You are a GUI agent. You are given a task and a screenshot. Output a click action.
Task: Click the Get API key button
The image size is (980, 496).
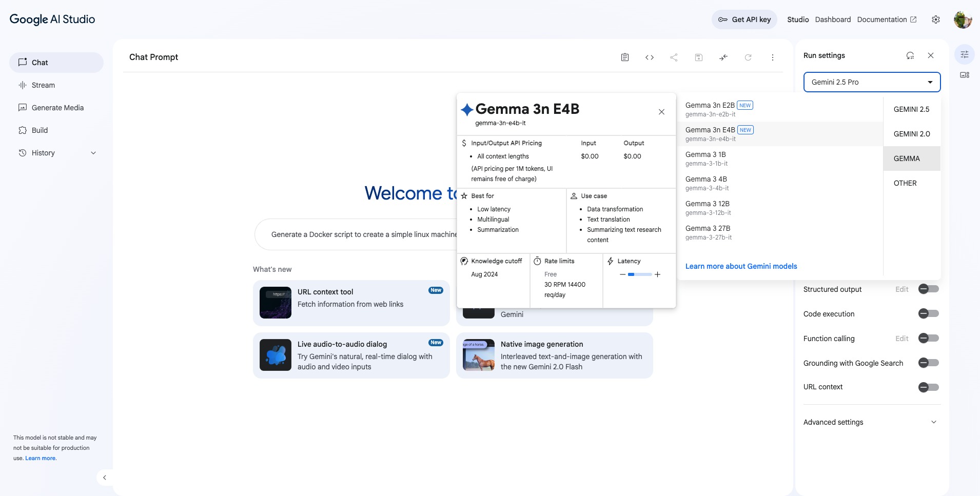pyautogui.click(x=744, y=19)
